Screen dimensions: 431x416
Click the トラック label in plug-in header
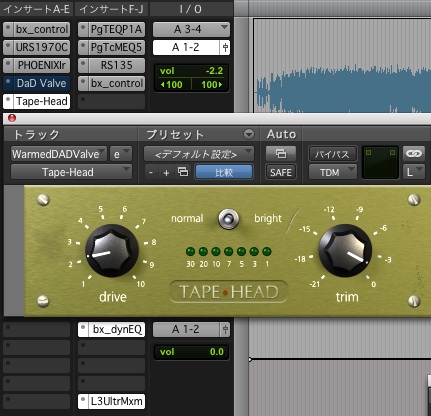click(x=36, y=134)
